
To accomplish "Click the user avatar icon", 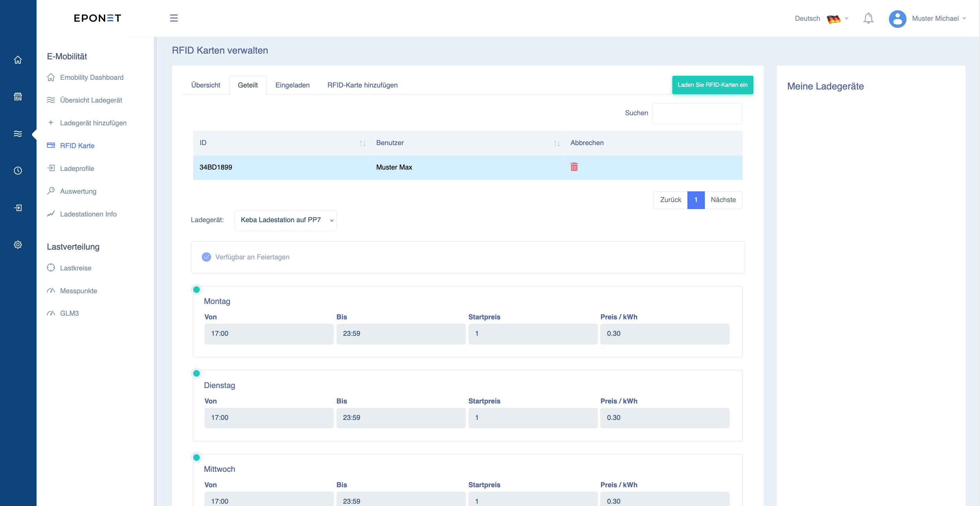I will point(898,19).
